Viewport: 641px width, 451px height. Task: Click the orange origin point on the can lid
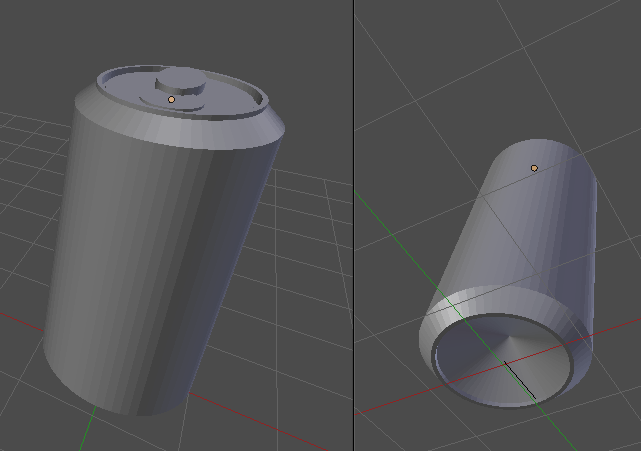(172, 99)
